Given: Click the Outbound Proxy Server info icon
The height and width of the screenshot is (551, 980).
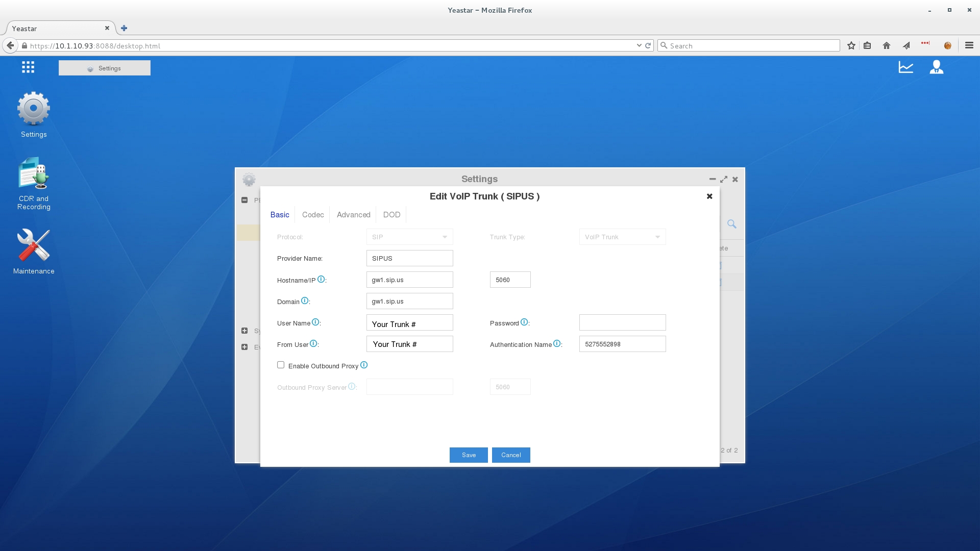Looking at the screenshot, I should 352,386.
